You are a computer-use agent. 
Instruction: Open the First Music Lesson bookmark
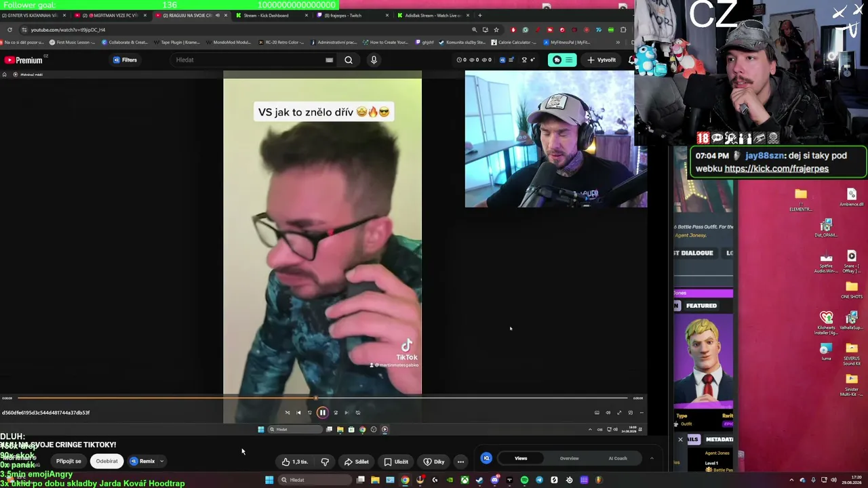[x=73, y=42]
